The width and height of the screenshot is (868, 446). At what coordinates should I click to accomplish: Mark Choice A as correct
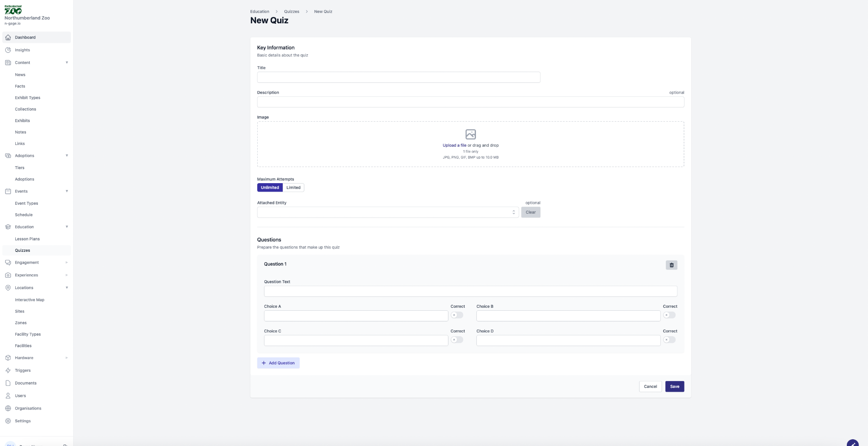(x=457, y=315)
